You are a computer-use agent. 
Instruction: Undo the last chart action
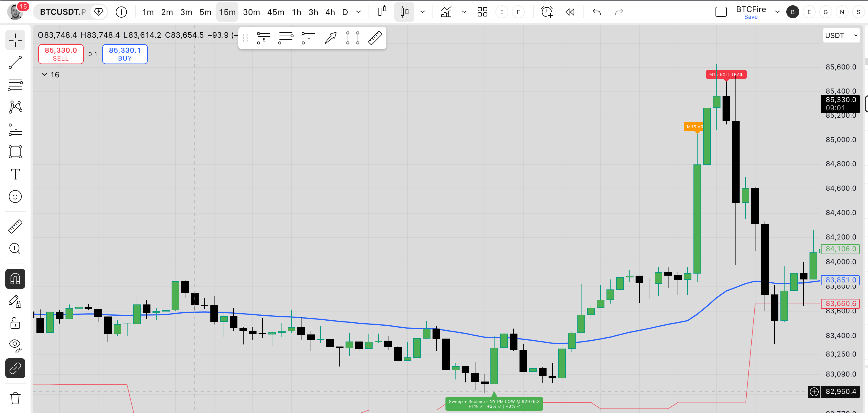click(597, 12)
